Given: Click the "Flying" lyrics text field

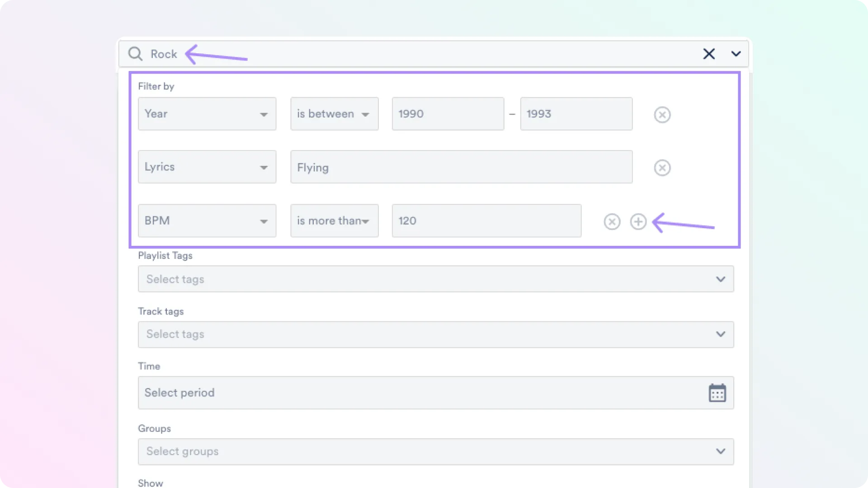Looking at the screenshot, I should [461, 167].
